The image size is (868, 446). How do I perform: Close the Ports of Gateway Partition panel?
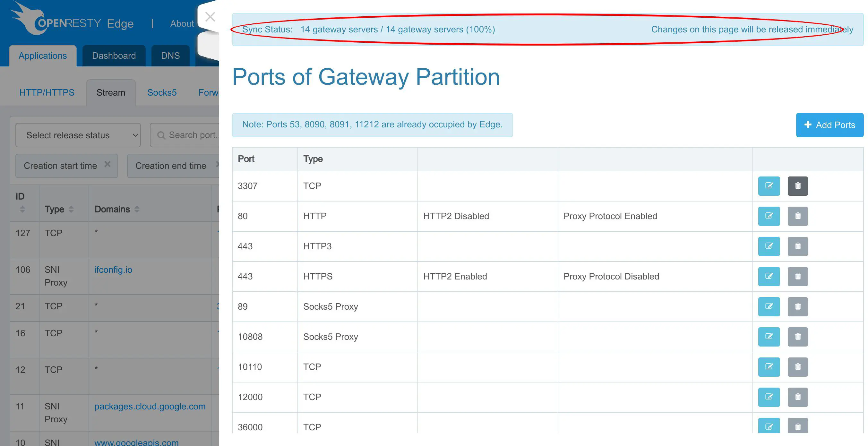[210, 17]
